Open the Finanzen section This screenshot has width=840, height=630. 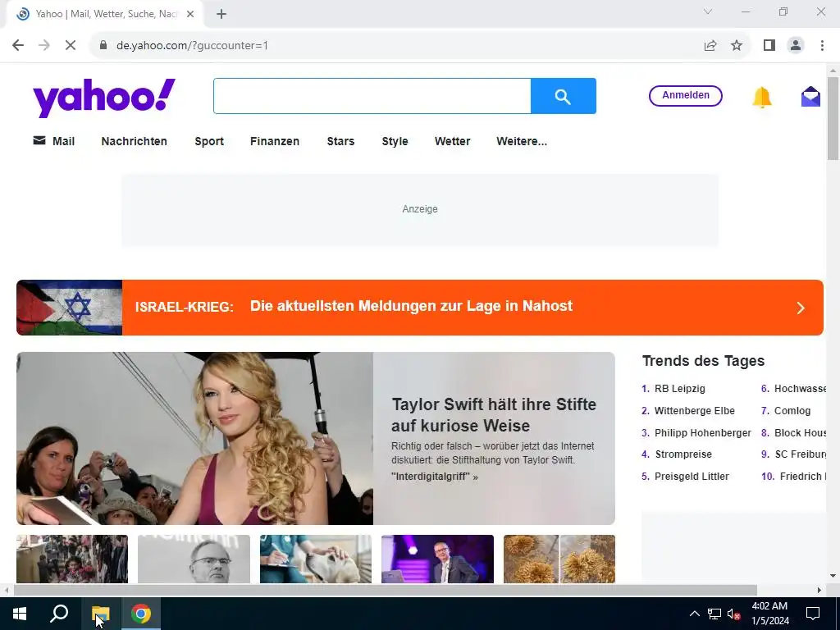pos(275,141)
